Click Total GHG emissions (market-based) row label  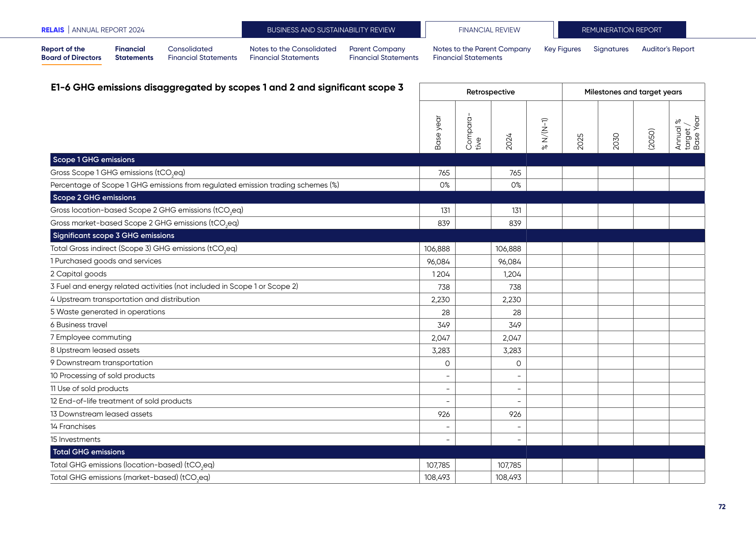[x=130, y=478]
